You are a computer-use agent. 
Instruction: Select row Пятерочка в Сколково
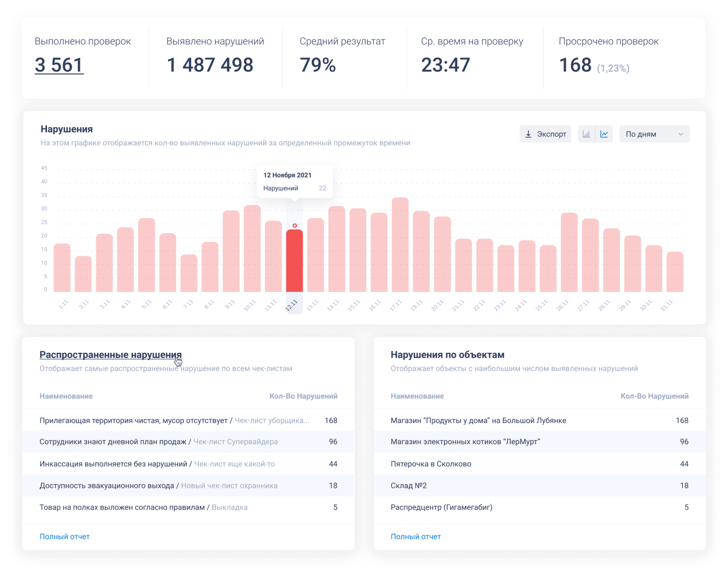click(431, 464)
